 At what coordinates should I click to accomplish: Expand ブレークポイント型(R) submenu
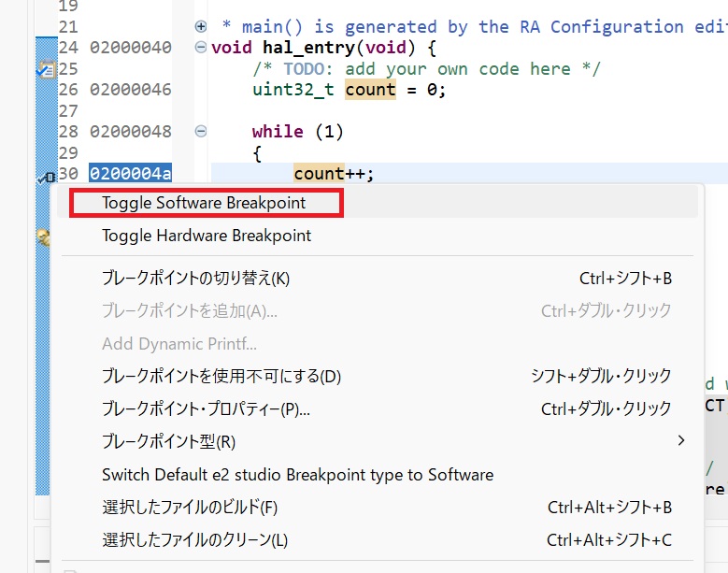377,441
